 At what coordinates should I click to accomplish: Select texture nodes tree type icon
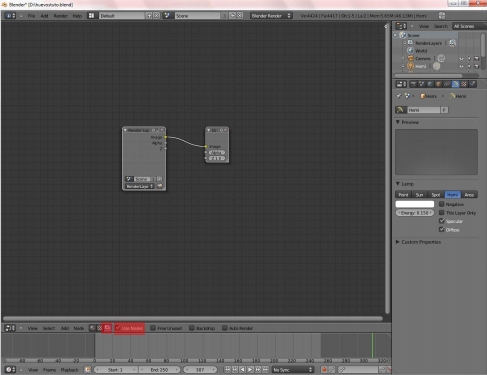coord(99,328)
